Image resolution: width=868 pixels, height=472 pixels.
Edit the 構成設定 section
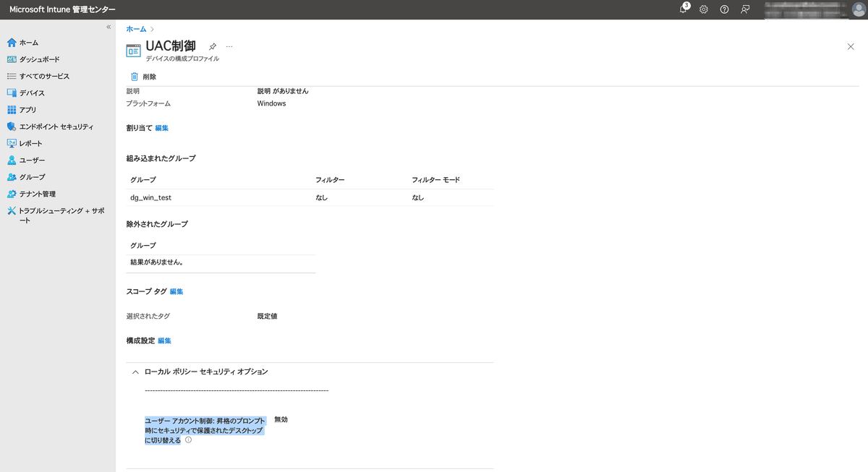tap(165, 340)
